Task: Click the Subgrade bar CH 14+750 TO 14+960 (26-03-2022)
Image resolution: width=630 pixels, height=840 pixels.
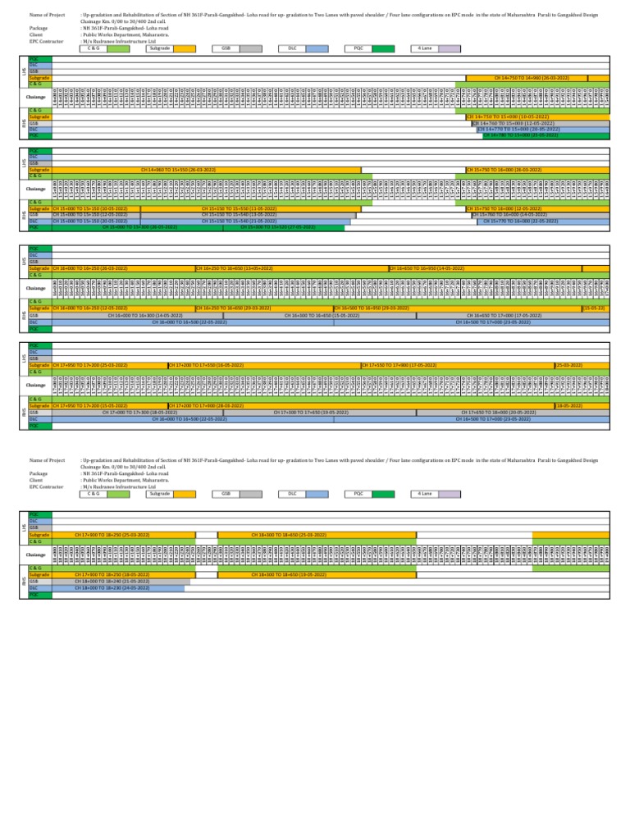Action: click(x=527, y=78)
